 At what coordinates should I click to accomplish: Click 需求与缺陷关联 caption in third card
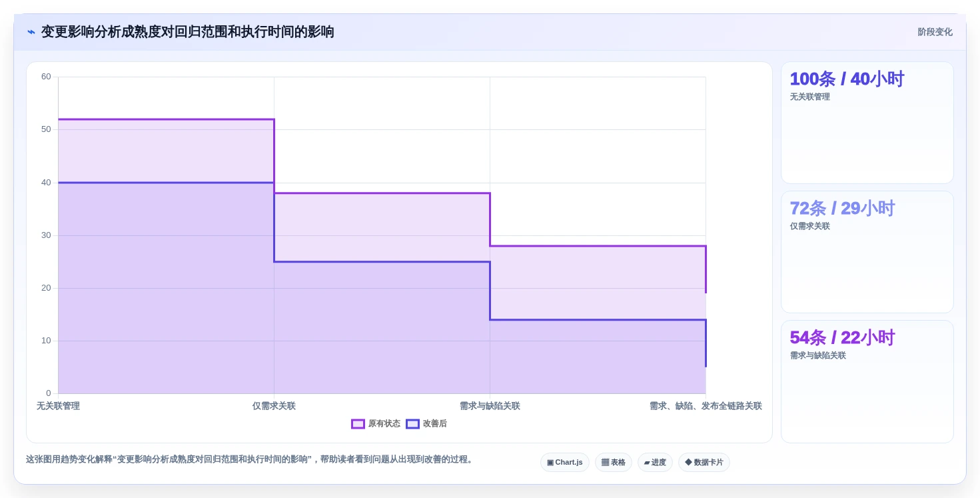point(818,355)
